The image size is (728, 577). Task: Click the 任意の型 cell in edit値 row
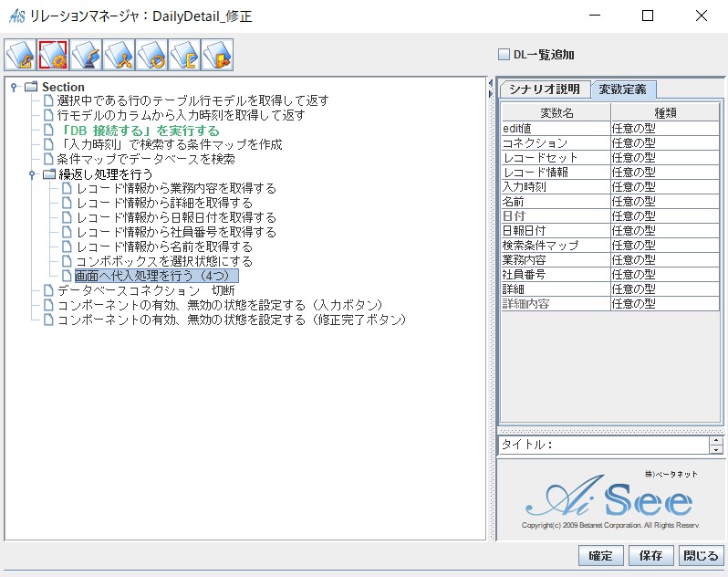665,129
